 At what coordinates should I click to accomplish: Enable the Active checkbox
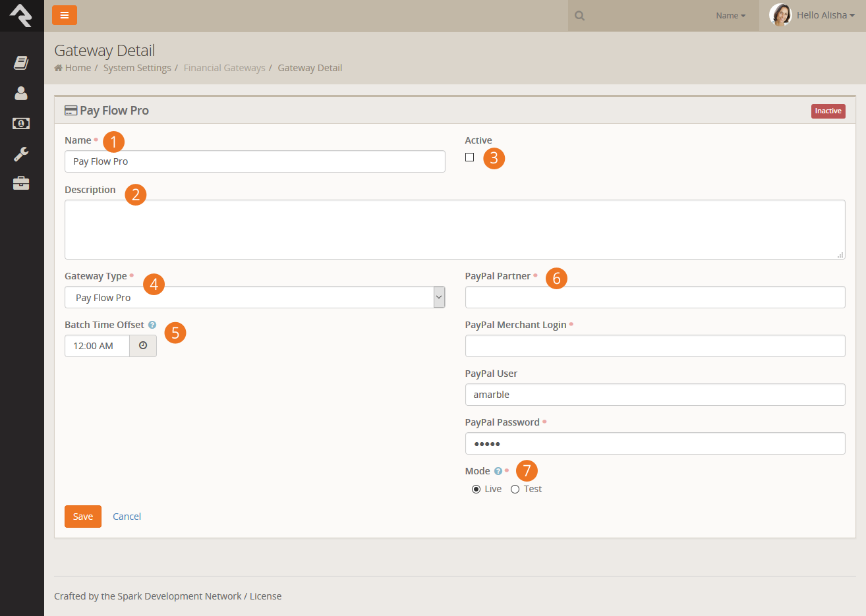(x=469, y=157)
